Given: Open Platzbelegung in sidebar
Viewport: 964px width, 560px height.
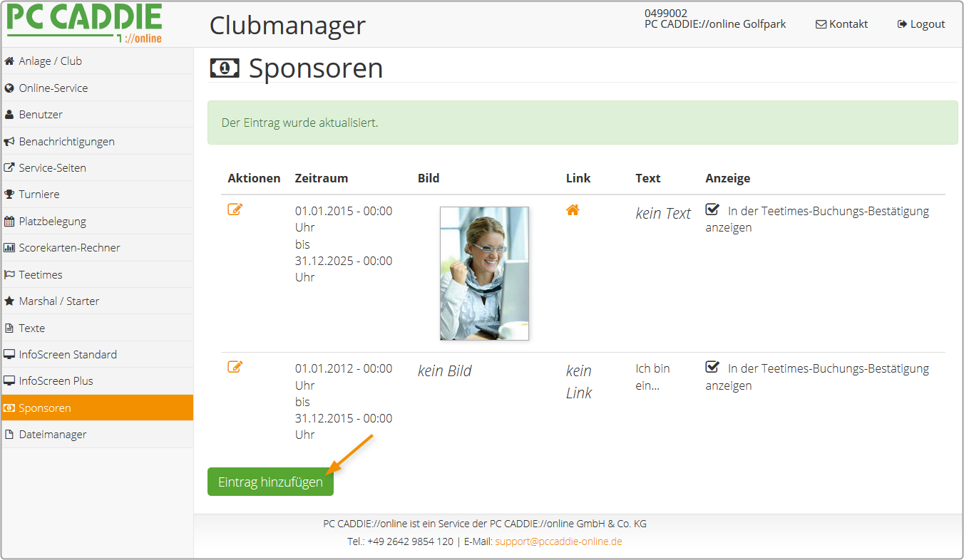Looking at the screenshot, I should pyautogui.click(x=97, y=222).
